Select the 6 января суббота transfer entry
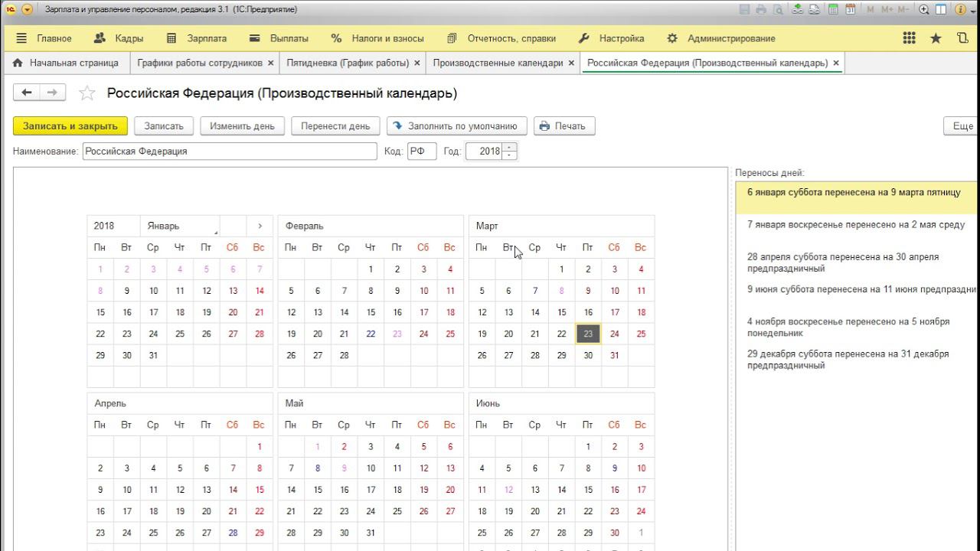980x551 pixels. click(x=857, y=197)
